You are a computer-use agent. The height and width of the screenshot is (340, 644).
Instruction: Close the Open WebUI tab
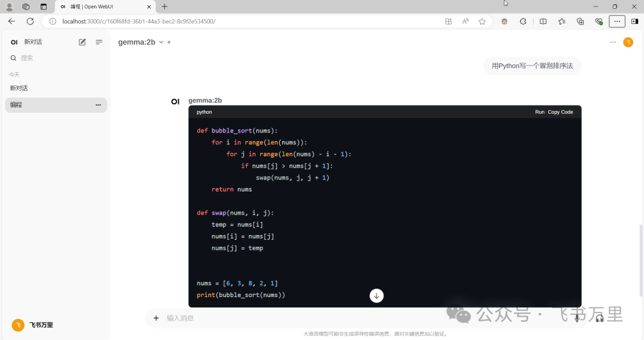pos(148,7)
